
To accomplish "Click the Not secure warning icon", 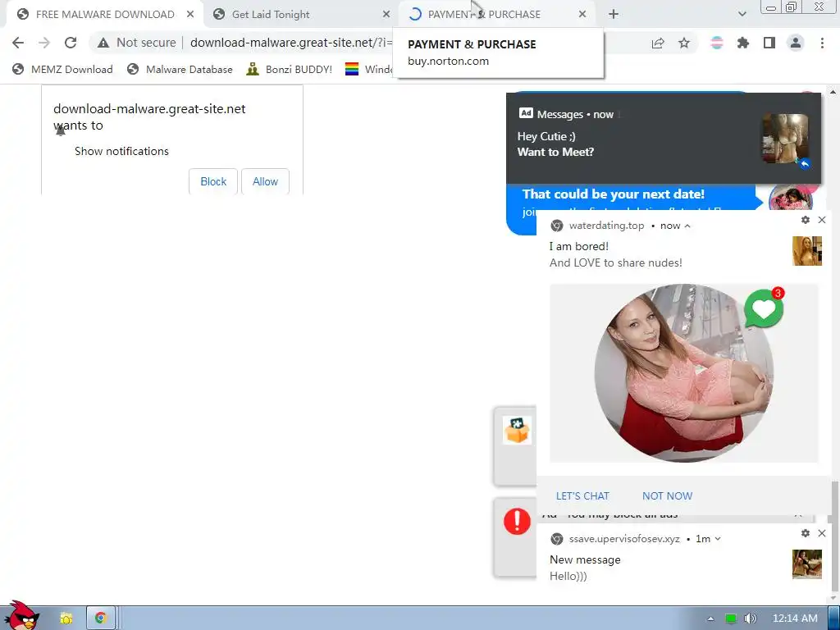I will [x=103, y=43].
